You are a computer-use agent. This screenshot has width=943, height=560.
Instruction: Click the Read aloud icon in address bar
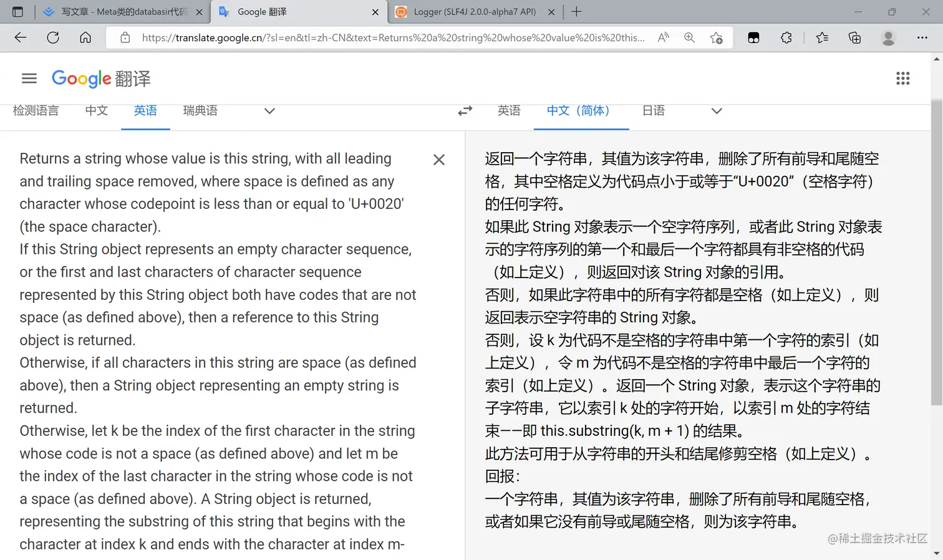click(663, 37)
